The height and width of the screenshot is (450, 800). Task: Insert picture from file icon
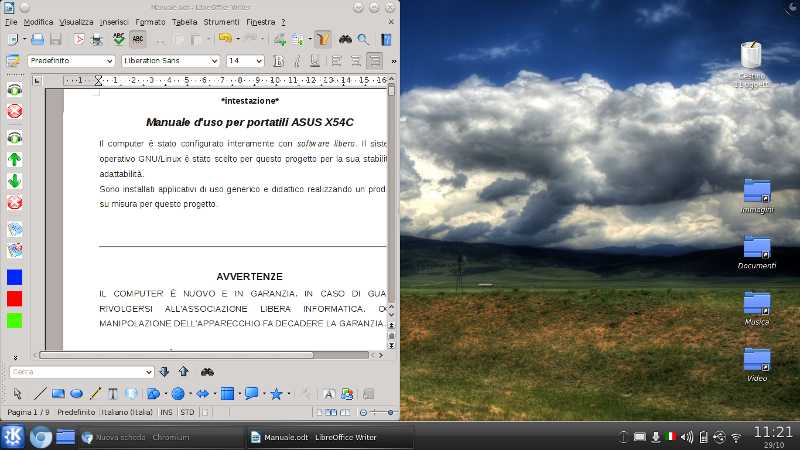tap(347, 393)
